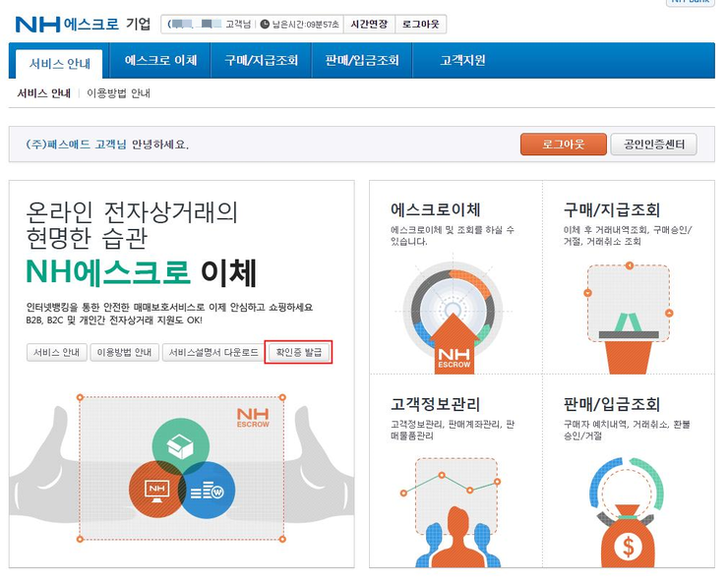Open the 구매/지급조회 menu
Screen dimensions: 728x581
pyautogui.click(x=262, y=60)
